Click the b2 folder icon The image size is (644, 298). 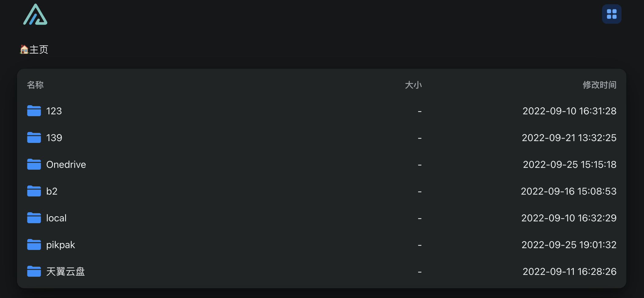pyautogui.click(x=34, y=191)
